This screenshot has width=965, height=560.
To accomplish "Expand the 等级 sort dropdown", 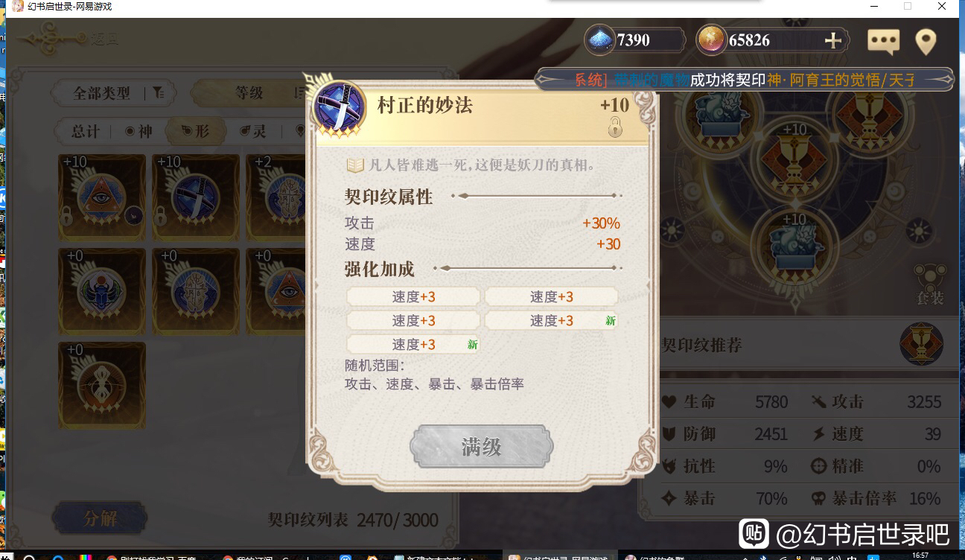I will [249, 93].
